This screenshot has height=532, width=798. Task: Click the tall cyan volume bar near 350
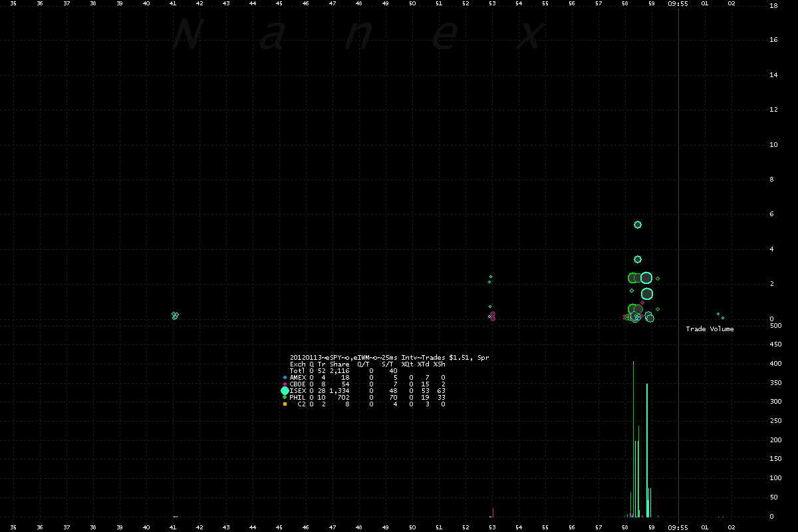point(646,450)
